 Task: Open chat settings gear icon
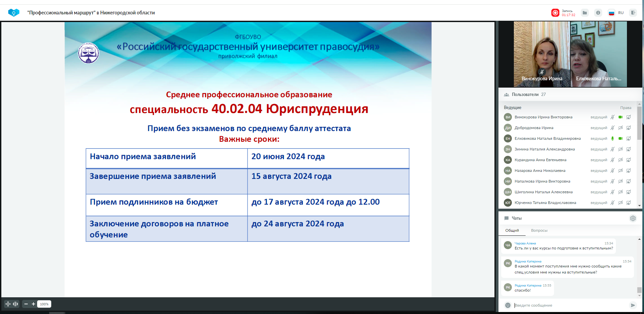633,218
